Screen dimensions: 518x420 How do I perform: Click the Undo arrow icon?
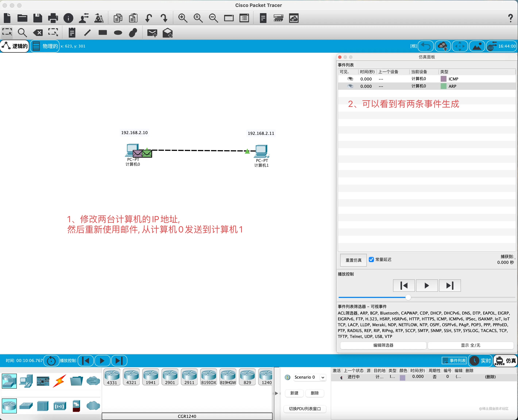(x=149, y=18)
